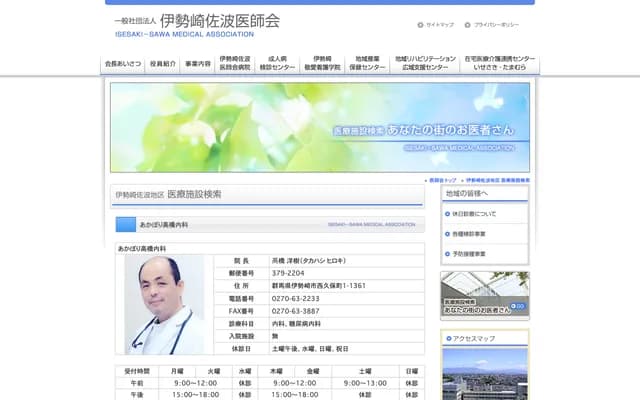Click the 入院施設 row label
640x400 pixels.
pos(241,336)
